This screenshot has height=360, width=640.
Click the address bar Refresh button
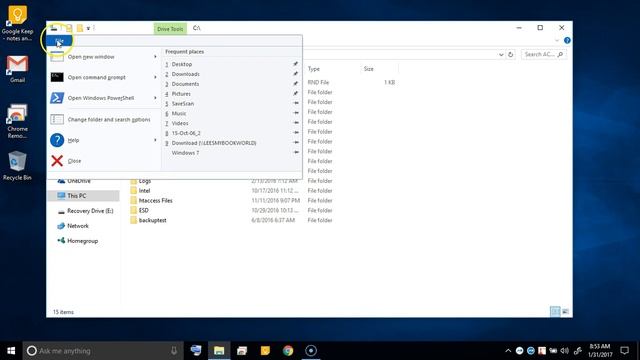tap(510, 55)
